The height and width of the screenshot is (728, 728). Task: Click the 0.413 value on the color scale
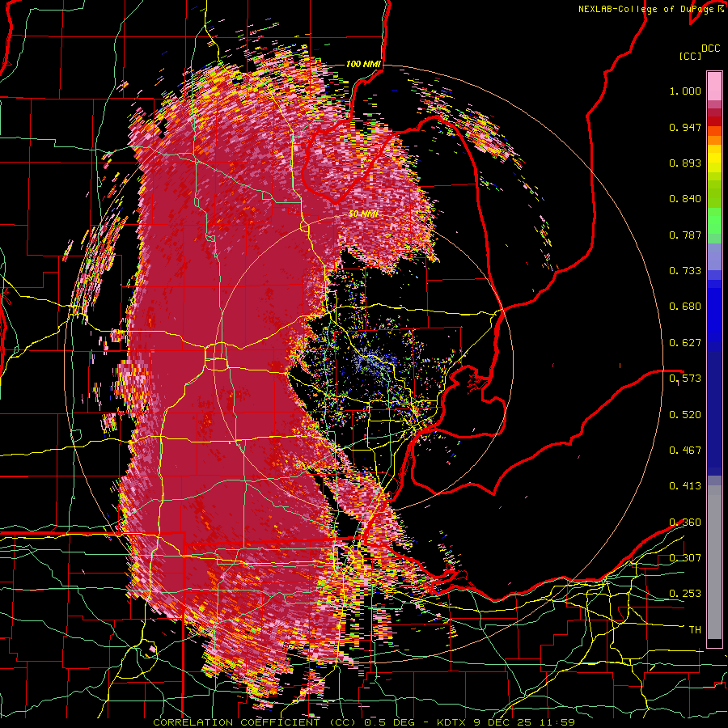pos(685,486)
